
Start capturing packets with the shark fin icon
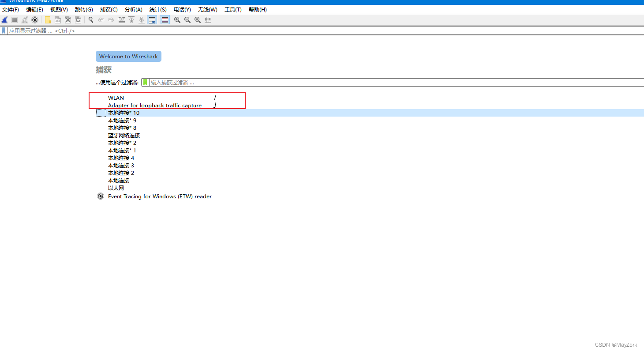point(4,20)
